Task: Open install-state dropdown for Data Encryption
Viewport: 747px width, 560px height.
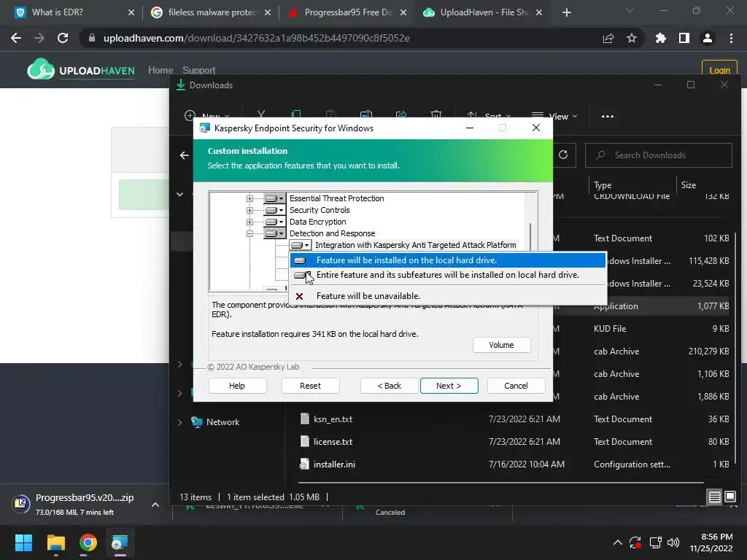Action: 274,222
